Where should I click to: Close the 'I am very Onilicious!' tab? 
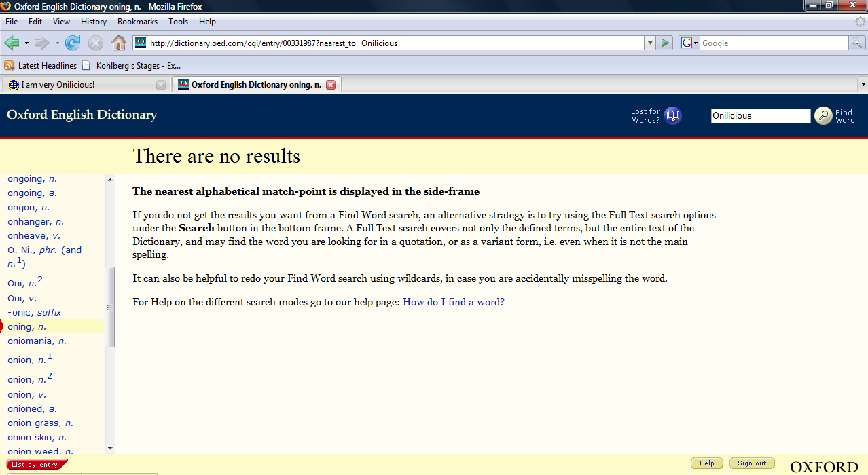[161, 85]
